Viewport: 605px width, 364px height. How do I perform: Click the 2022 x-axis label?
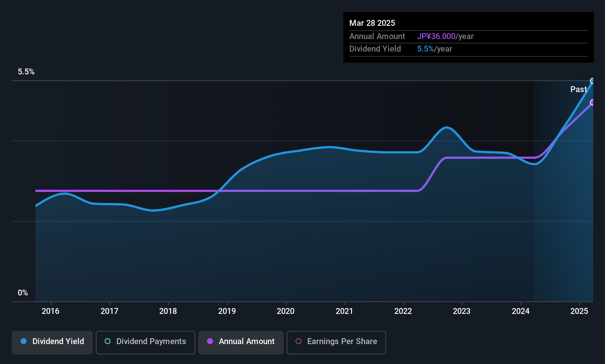pyautogui.click(x=403, y=311)
